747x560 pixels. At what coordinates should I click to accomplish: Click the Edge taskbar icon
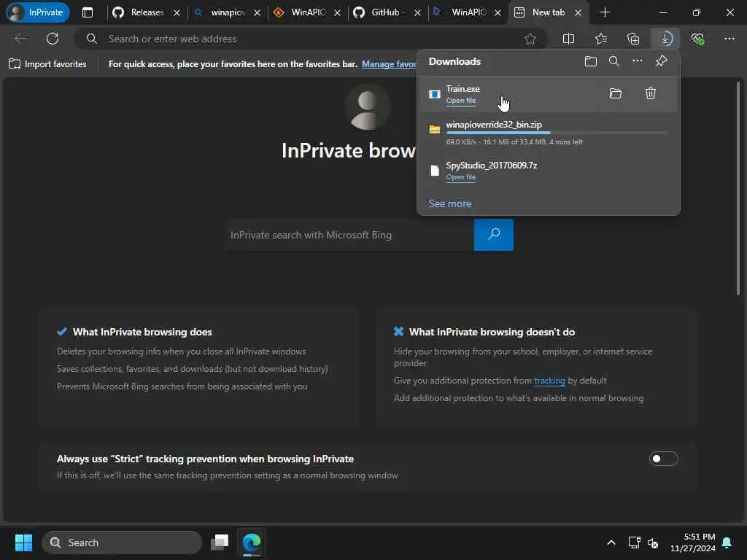point(251,542)
